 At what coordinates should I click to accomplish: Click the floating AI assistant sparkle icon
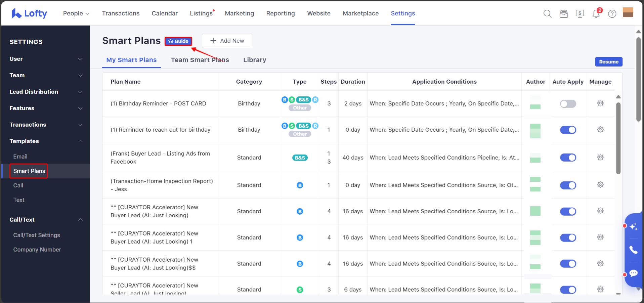(634, 227)
